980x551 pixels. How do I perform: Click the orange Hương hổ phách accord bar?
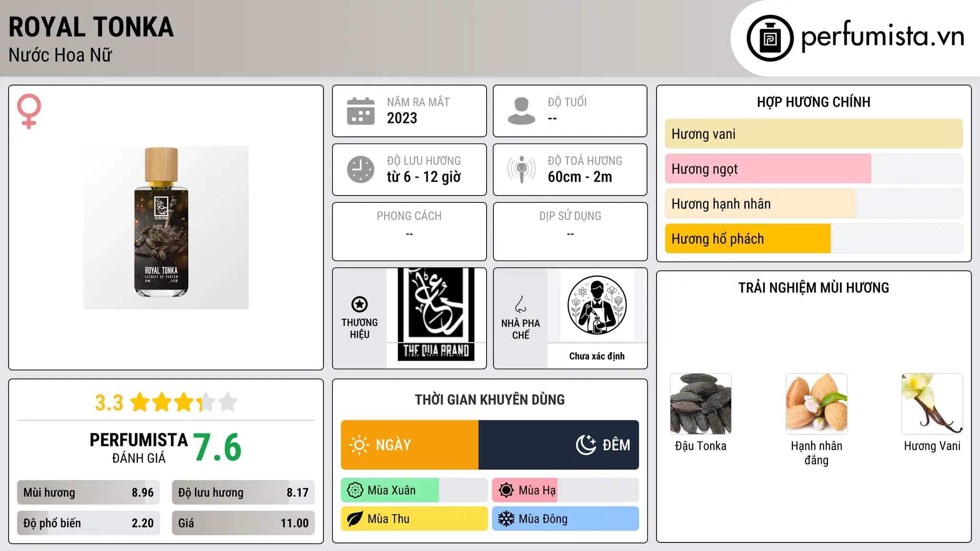814,239
